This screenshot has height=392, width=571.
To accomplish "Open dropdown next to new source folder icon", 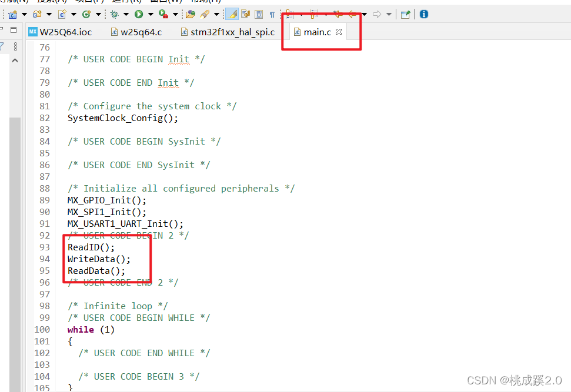I will point(49,15).
